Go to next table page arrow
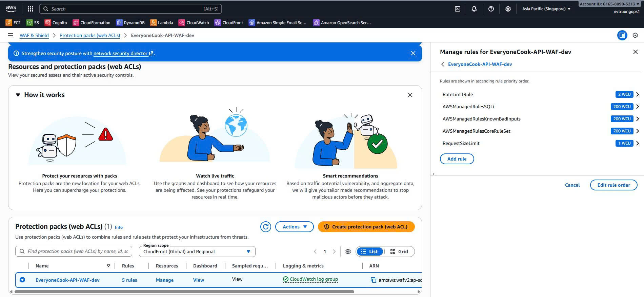The image size is (644, 297). click(x=334, y=252)
